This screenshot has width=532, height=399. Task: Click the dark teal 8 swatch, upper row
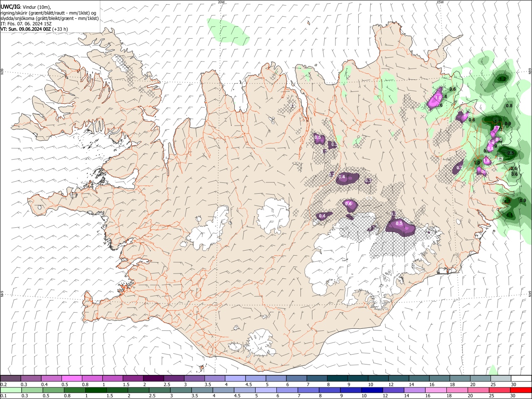pyautogui.click(x=337, y=378)
